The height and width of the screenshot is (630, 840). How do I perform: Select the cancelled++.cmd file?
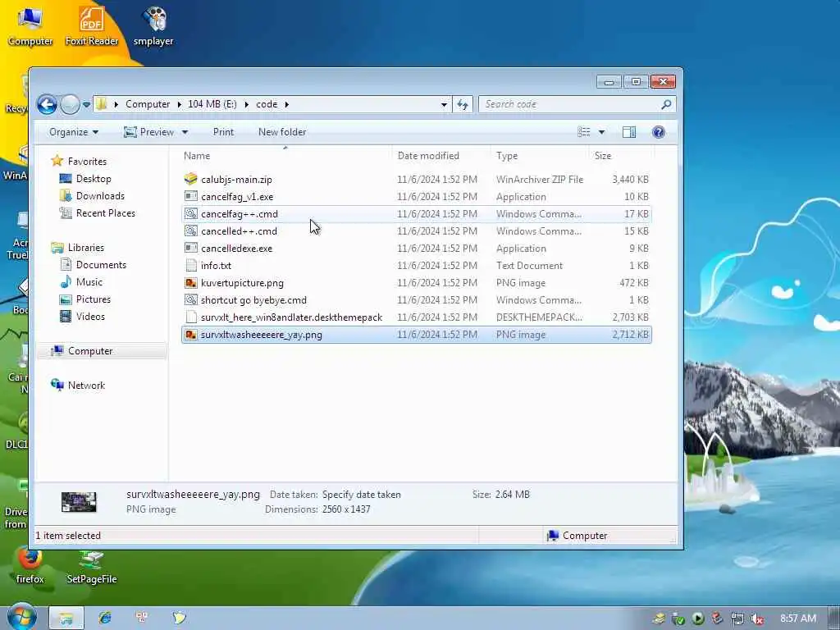pyautogui.click(x=416, y=231)
